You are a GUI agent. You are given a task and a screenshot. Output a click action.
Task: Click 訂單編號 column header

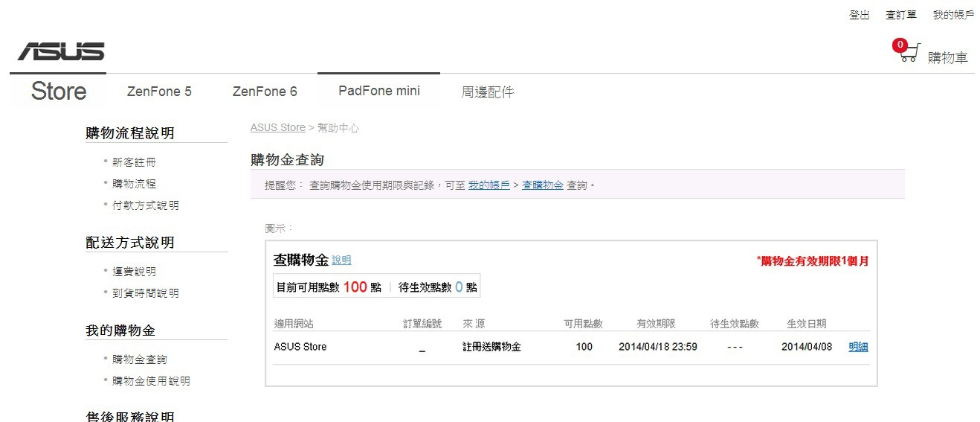[x=422, y=324]
